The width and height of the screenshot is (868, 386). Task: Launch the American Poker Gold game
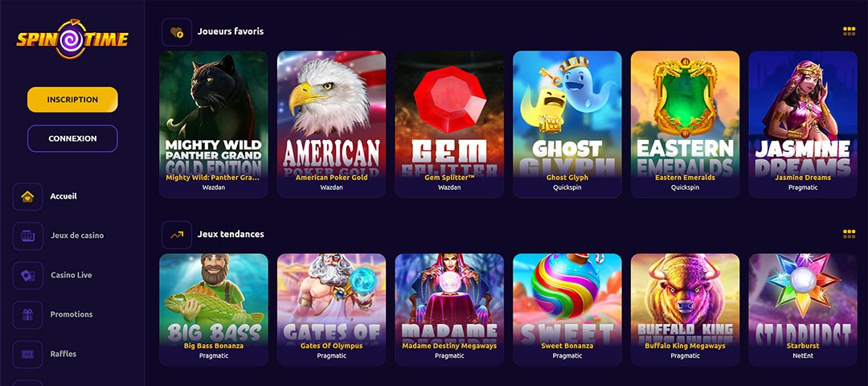pos(331,124)
